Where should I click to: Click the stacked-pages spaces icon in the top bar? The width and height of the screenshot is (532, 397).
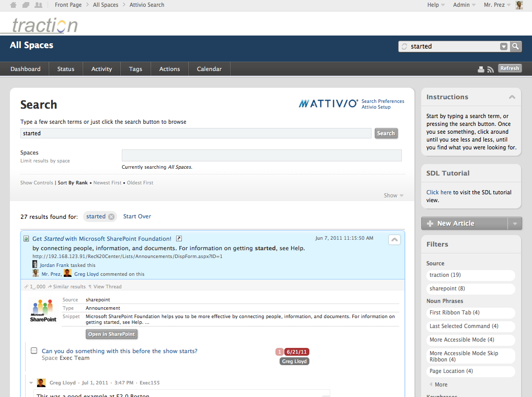point(26,5)
